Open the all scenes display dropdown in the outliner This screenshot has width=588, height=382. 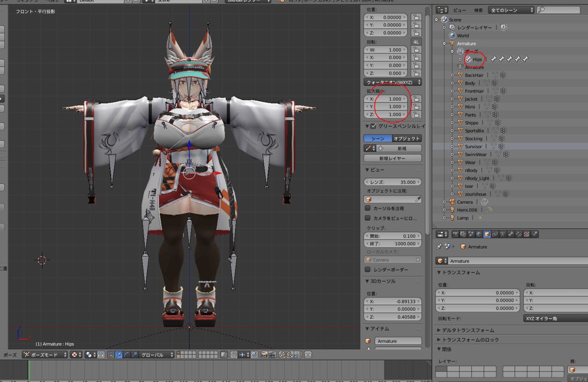(512, 10)
